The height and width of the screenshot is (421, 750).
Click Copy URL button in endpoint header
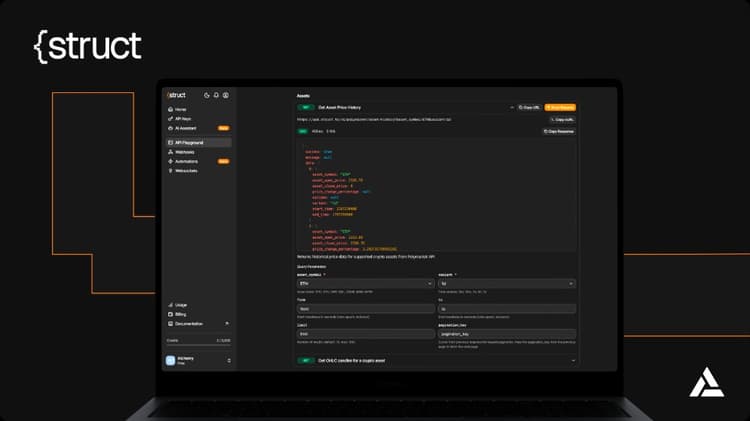(529, 108)
